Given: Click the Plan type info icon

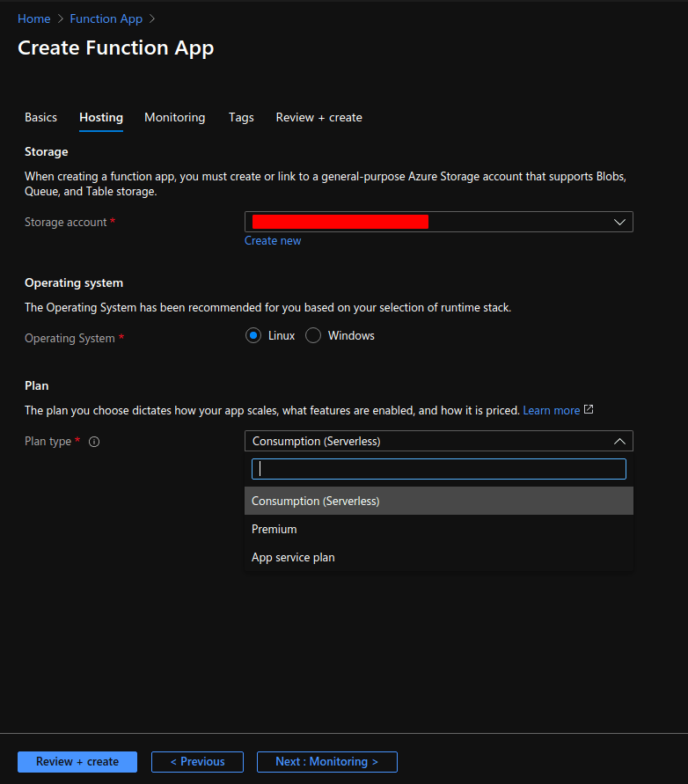Looking at the screenshot, I should pos(94,442).
